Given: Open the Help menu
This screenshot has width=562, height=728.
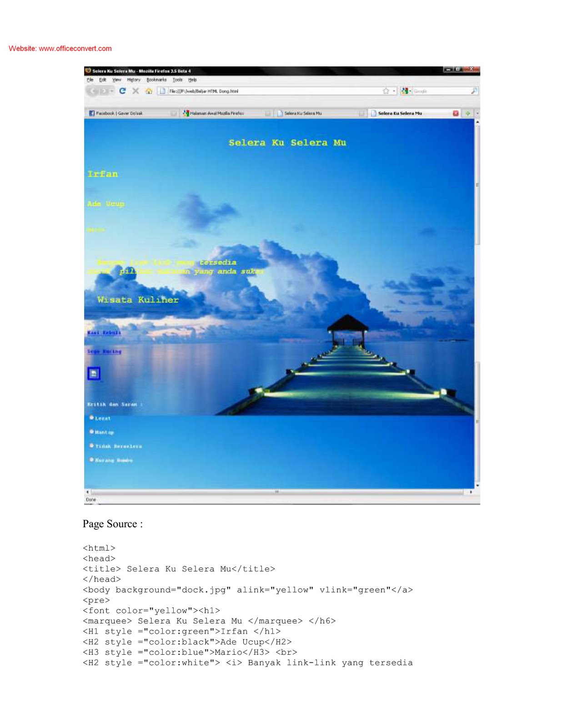Looking at the screenshot, I should point(193,80).
